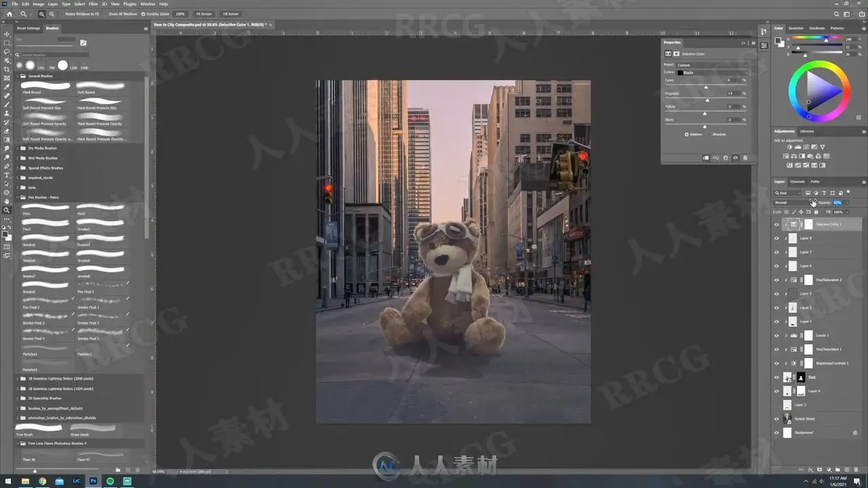
Task: Select the Move tool
Action: tap(7, 34)
